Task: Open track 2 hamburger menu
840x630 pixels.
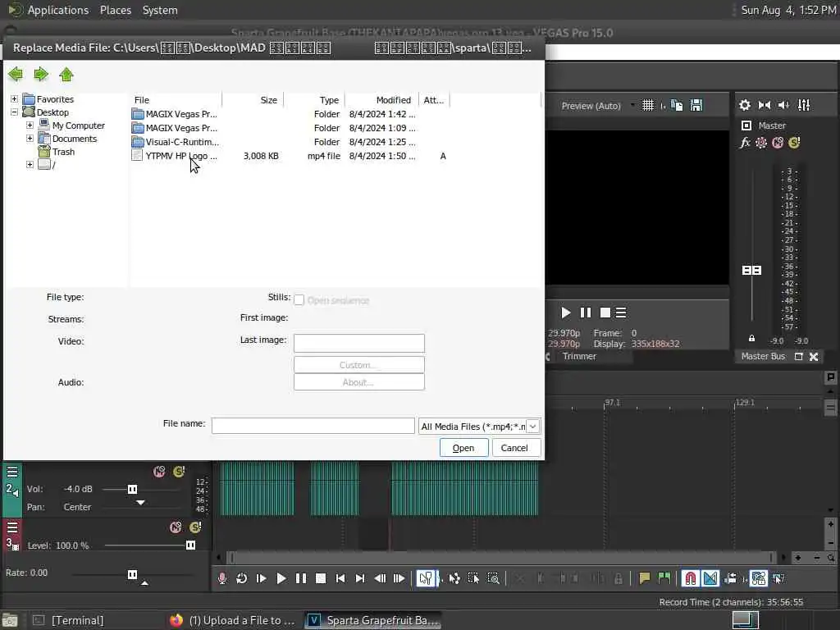Action: (11, 472)
